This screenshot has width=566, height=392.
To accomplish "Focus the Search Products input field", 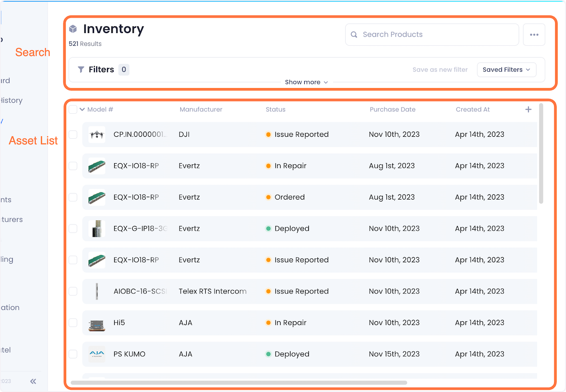I will pyautogui.click(x=432, y=34).
